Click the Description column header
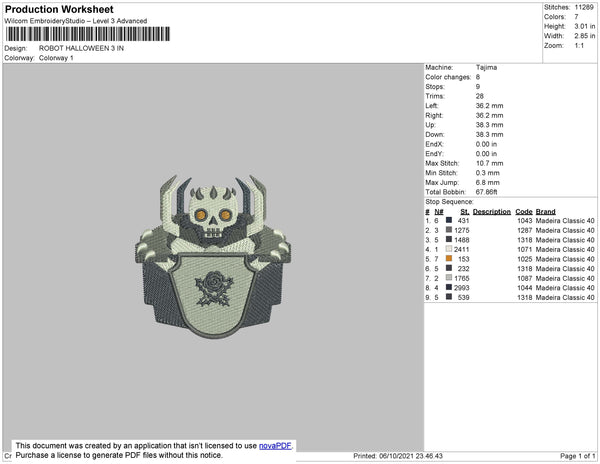The height and width of the screenshot is (464, 600). [492, 212]
